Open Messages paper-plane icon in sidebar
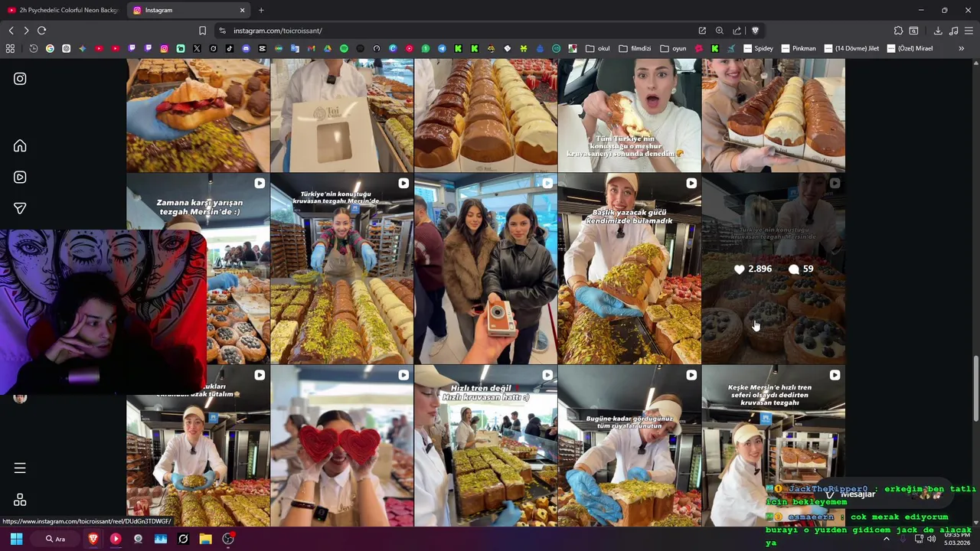Viewport: 980px width, 551px height. point(20,208)
